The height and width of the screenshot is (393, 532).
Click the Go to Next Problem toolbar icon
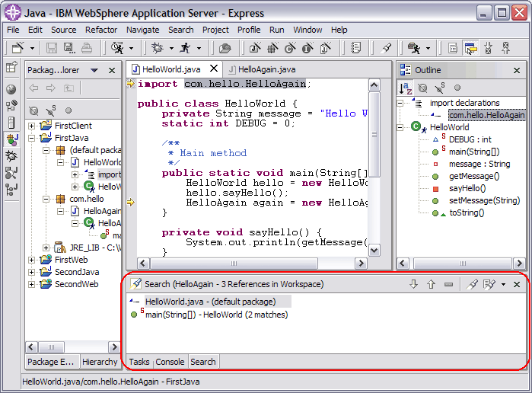488,48
